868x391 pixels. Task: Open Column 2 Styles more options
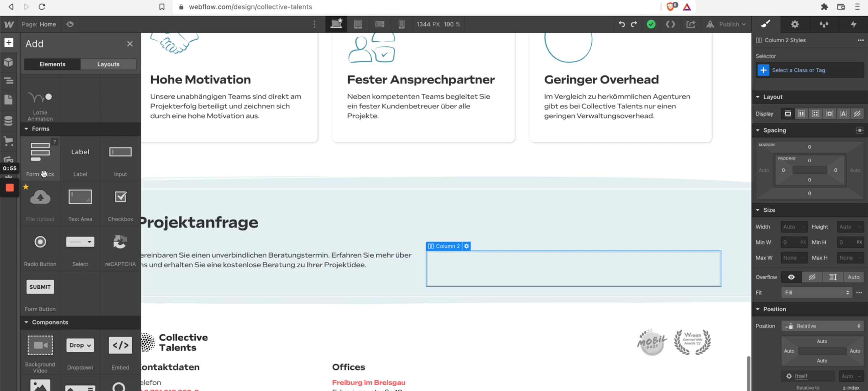tap(861, 40)
